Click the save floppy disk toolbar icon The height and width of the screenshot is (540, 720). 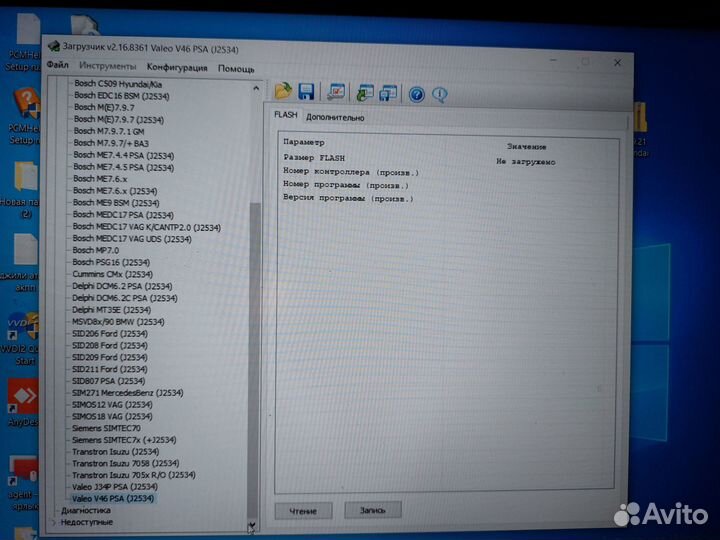[306, 93]
